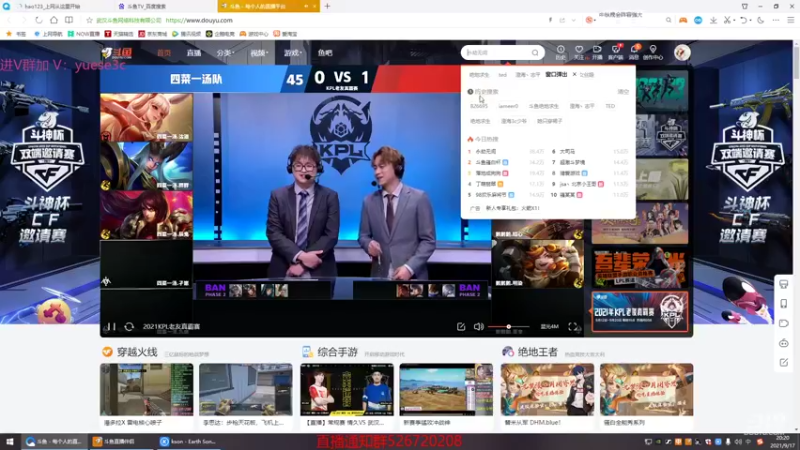Reload the page with the refresh icon
This screenshot has height=450, width=800.
38,20
